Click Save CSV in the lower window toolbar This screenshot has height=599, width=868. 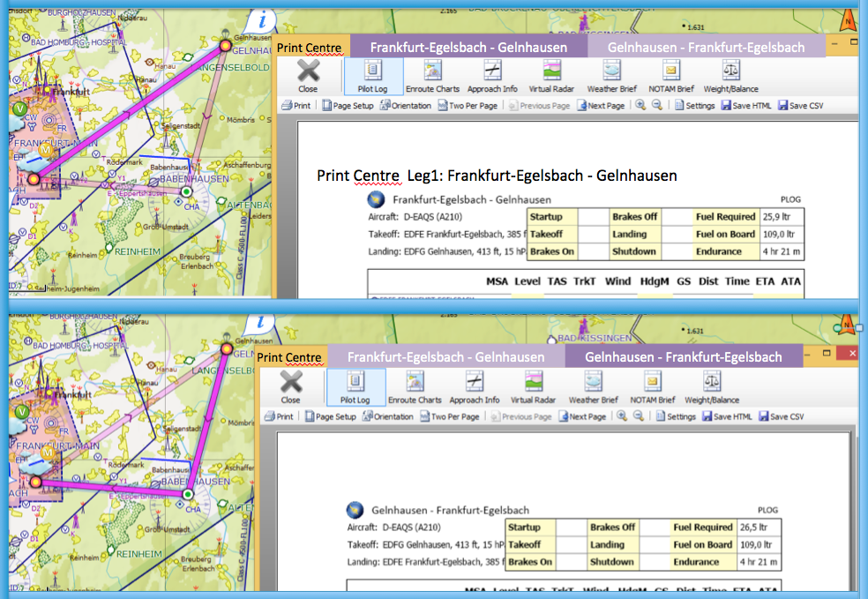(781, 416)
